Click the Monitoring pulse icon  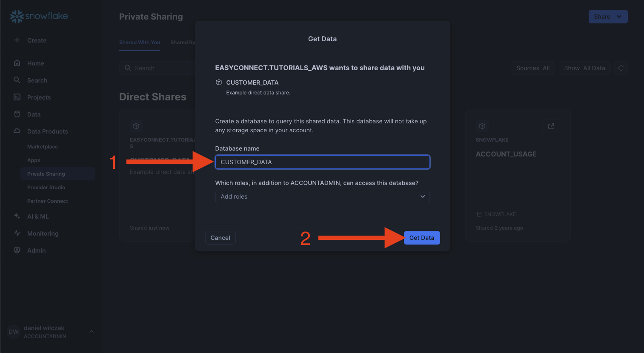click(x=17, y=233)
